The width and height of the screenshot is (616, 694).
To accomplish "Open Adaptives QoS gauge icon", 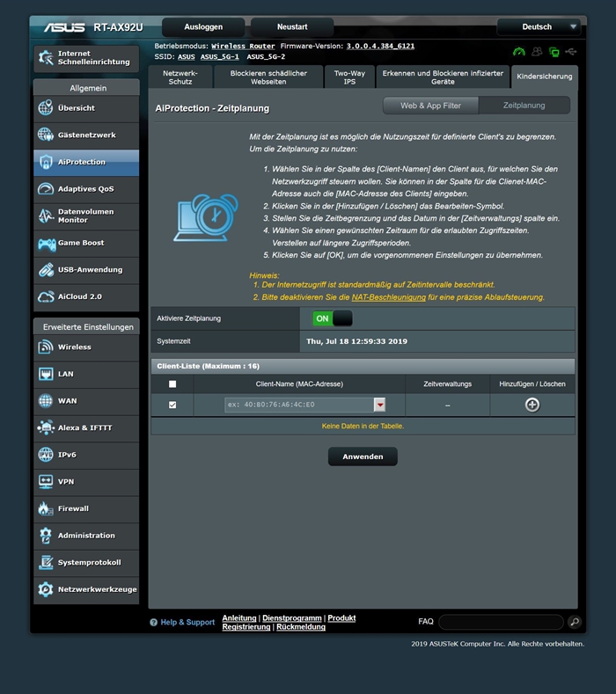I will [x=45, y=188].
